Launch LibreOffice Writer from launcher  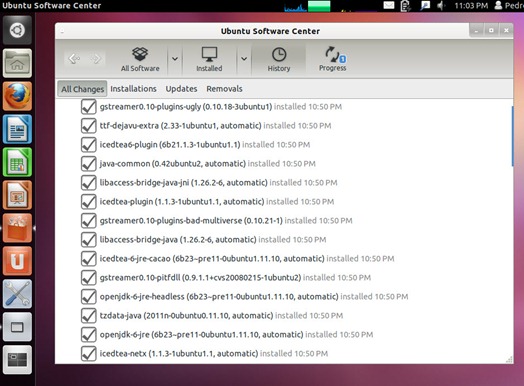(x=17, y=129)
